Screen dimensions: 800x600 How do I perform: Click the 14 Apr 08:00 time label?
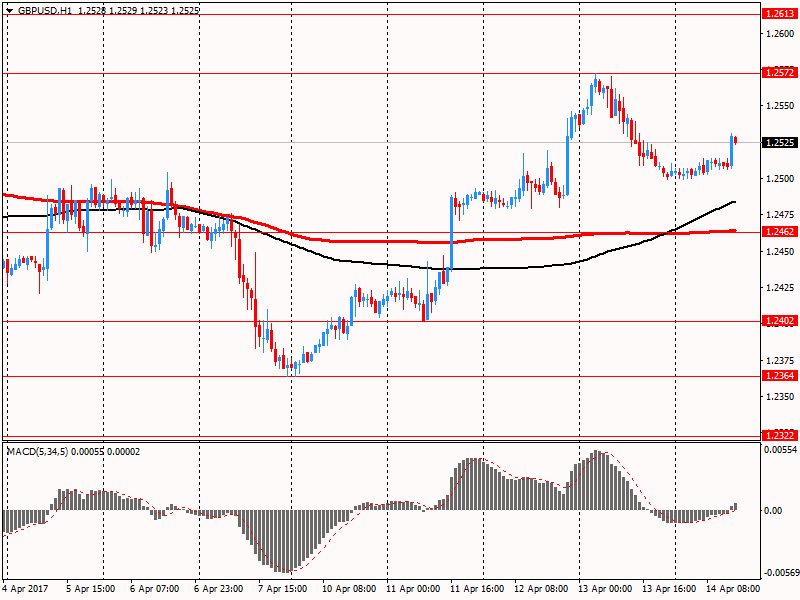(733, 589)
